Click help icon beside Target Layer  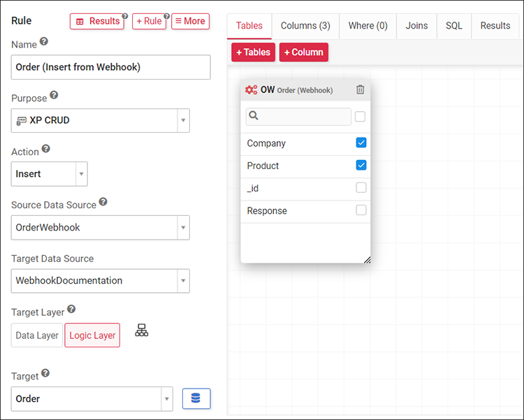(x=71, y=309)
